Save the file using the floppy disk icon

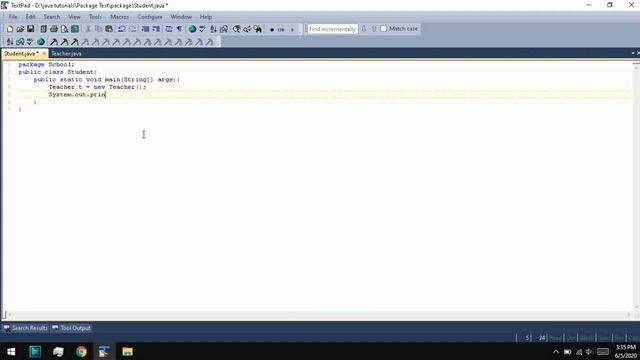click(31, 29)
